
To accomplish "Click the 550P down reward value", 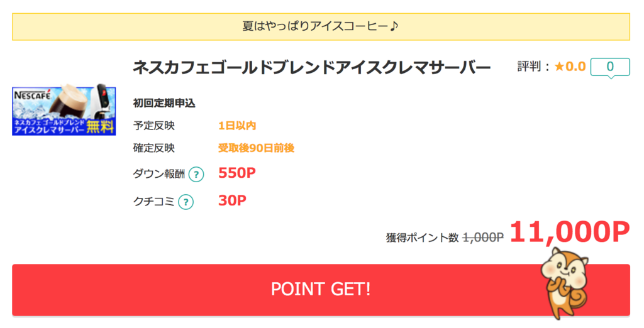I will 237,173.
